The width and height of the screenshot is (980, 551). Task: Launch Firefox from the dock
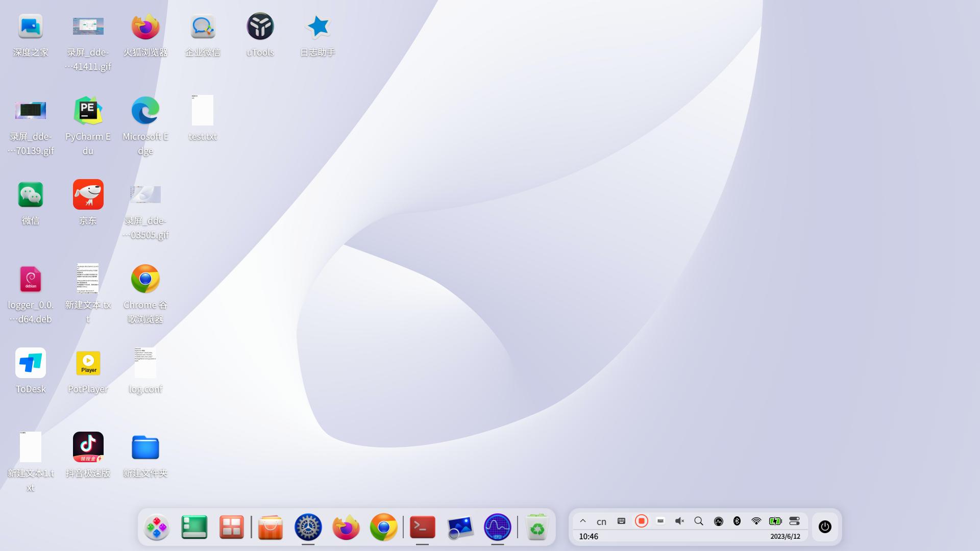pos(346,527)
